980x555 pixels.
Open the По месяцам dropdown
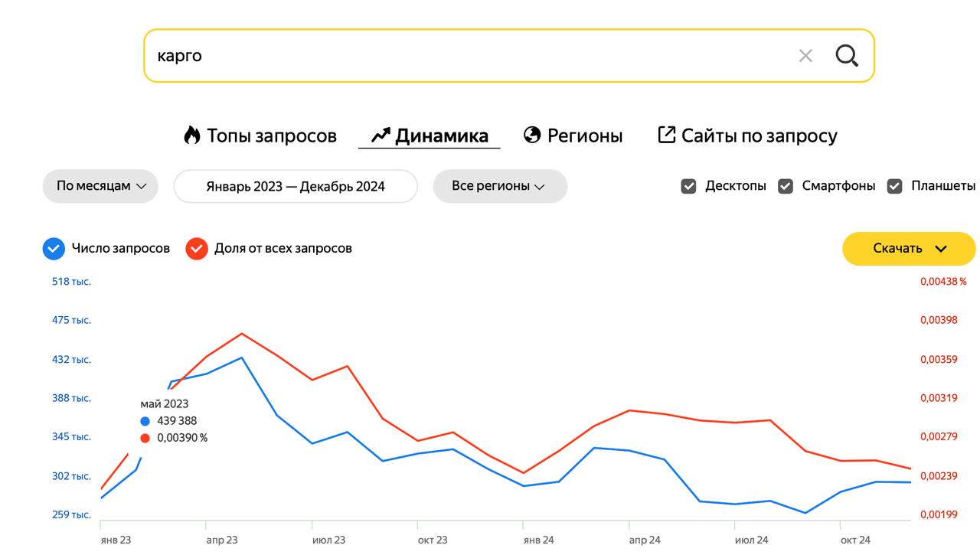(100, 186)
